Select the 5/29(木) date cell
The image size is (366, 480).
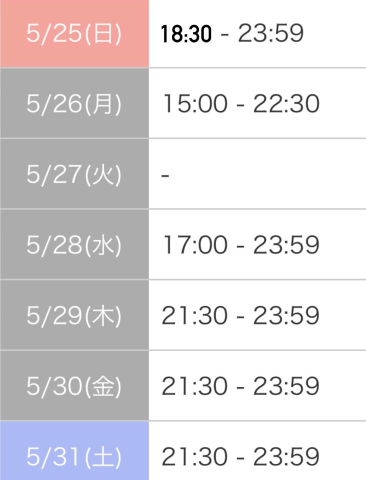[74, 315]
